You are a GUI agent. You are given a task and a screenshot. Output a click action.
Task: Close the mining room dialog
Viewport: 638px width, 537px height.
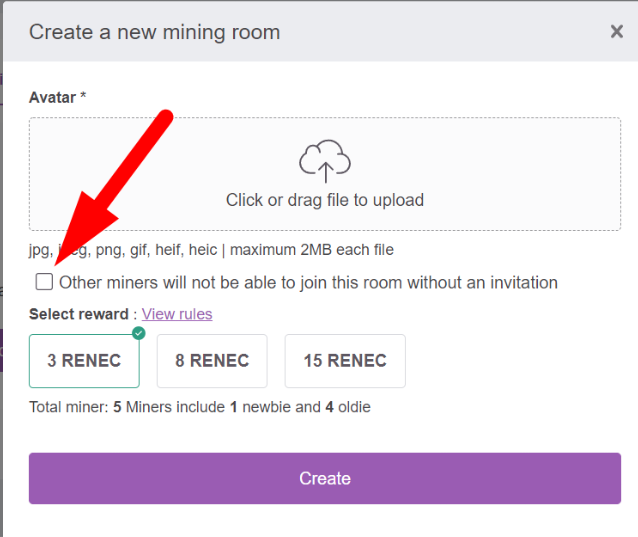[x=616, y=32]
